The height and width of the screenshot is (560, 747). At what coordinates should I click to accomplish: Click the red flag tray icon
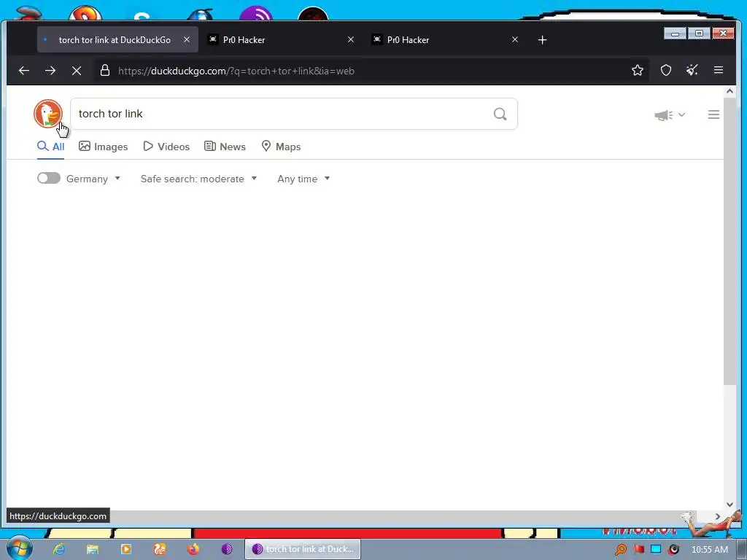[638, 549]
